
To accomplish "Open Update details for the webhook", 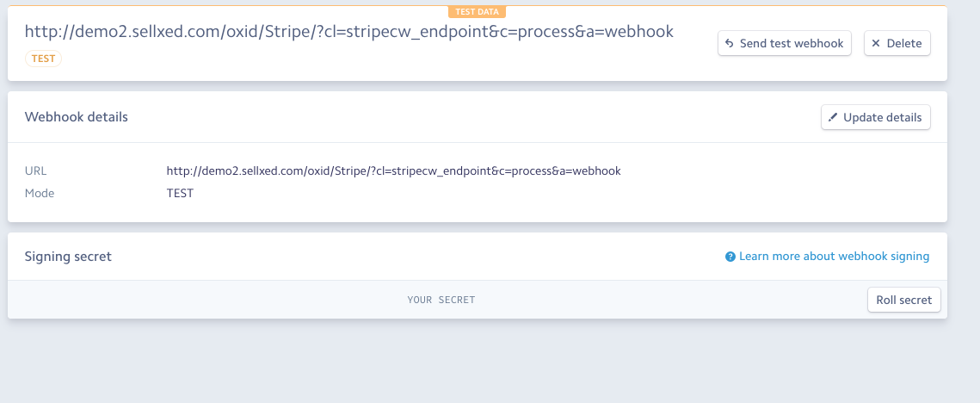I will (x=875, y=117).
